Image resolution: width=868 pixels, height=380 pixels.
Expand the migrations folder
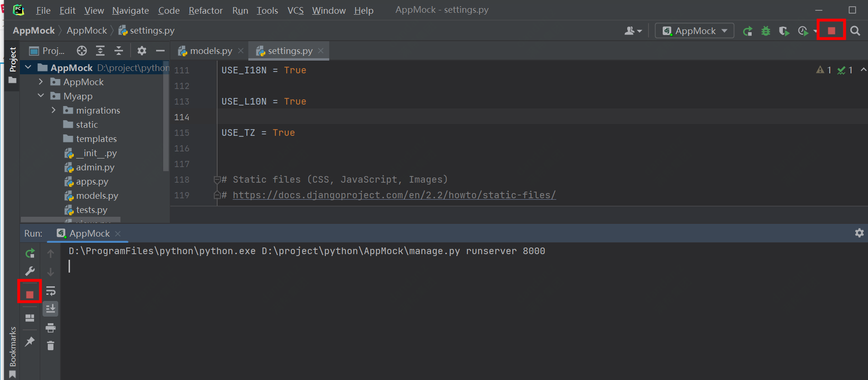coord(53,110)
